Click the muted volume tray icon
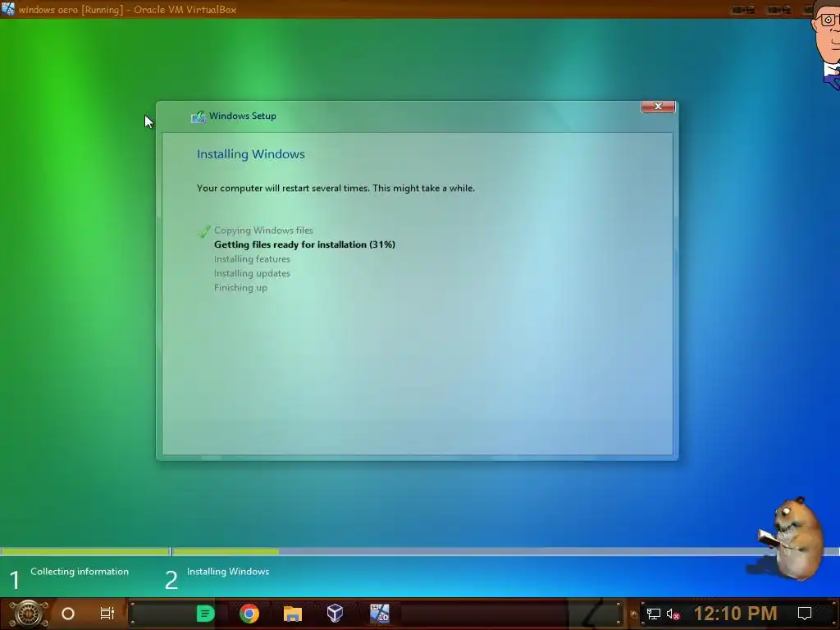Image resolution: width=840 pixels, height=630 pixels. tap(673, 614)
